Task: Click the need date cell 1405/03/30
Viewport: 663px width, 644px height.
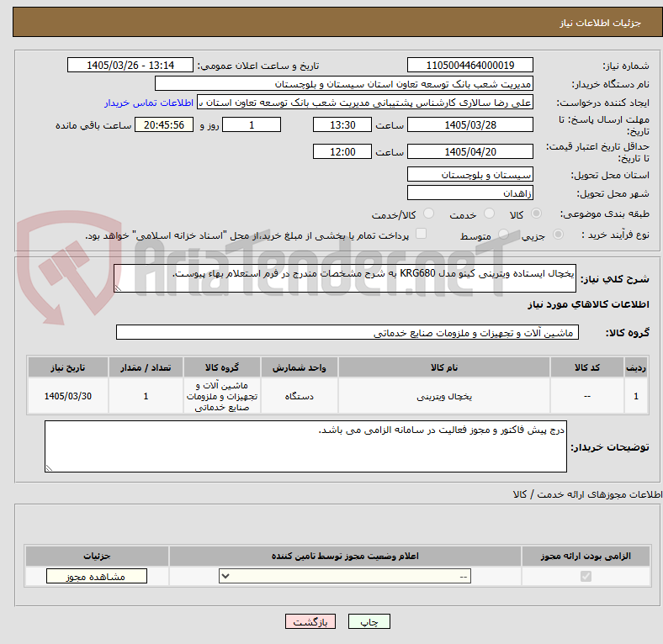Action: click(x=68, y=396)
